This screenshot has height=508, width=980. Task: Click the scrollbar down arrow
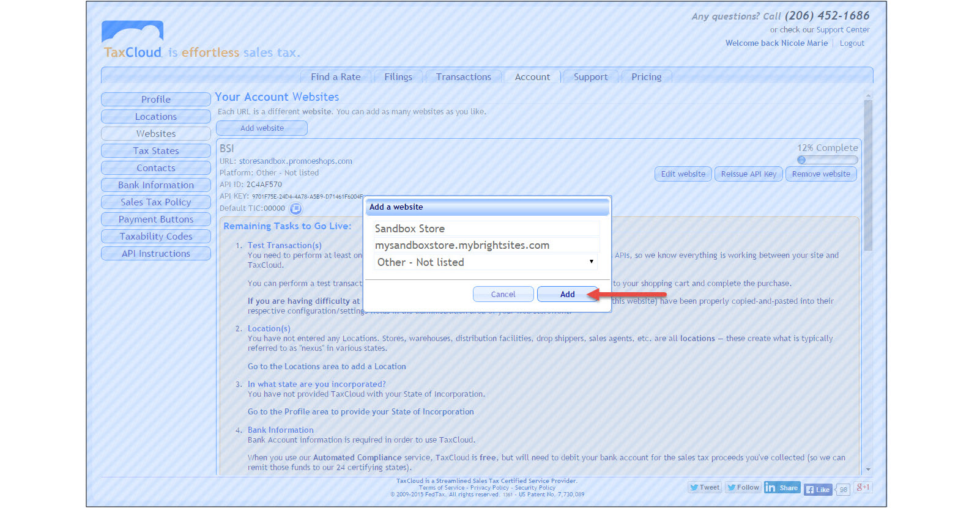point(868,470)
